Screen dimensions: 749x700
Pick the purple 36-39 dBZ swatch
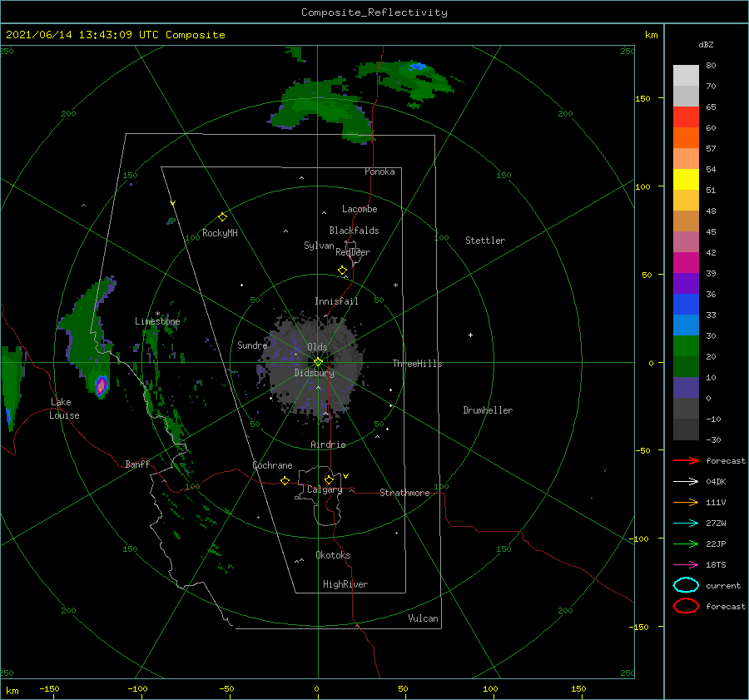click(686, 284)
